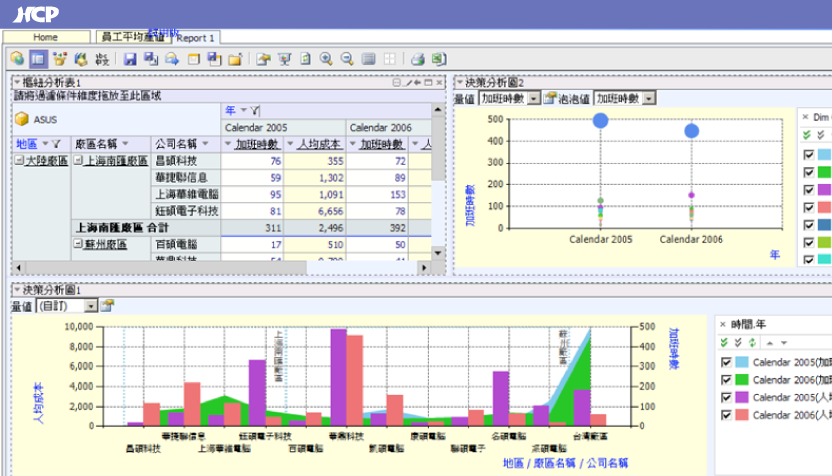The width and height of the screenshot is (832, 476).
Task: Click the ASUS cube icon
Action: pos(22,118)
